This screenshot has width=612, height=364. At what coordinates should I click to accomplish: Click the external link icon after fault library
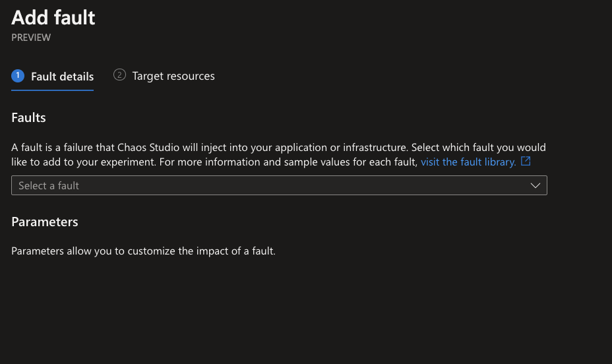pyautogui.click(x=526, y=161)
